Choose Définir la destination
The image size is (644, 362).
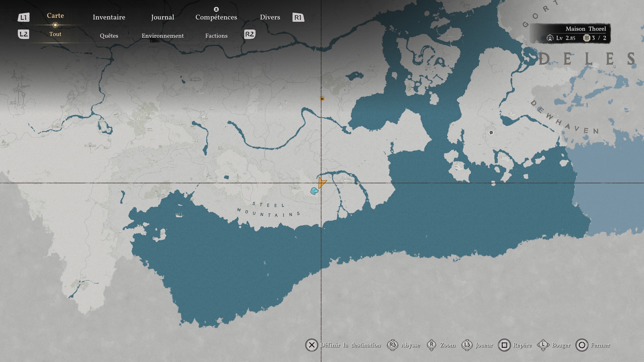click(351, 345)
